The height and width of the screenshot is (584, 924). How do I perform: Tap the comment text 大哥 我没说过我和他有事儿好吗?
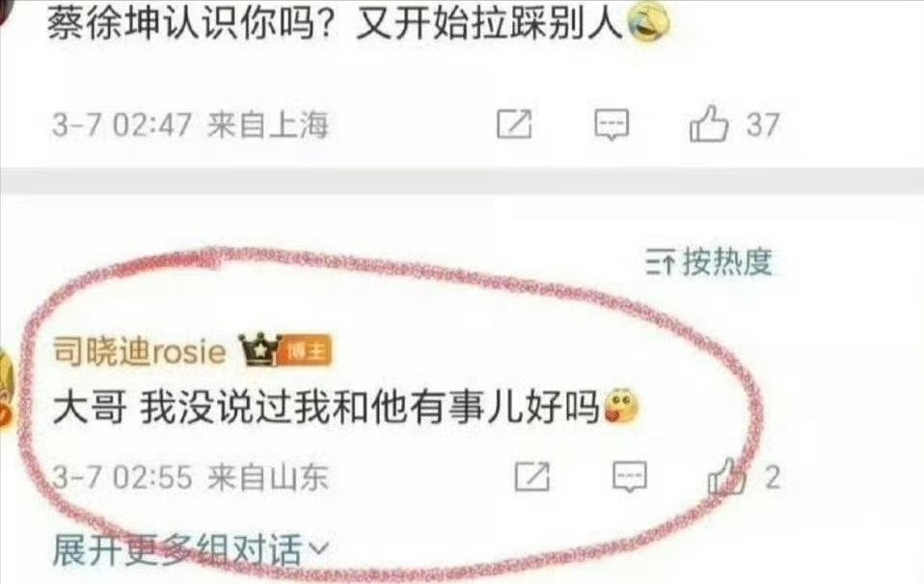coord(326,408)
